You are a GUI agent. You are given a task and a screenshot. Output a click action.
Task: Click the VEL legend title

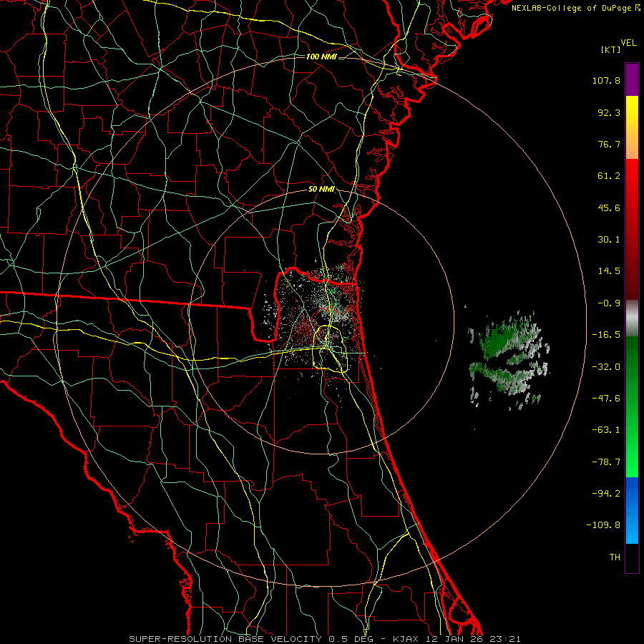[628, 42]
